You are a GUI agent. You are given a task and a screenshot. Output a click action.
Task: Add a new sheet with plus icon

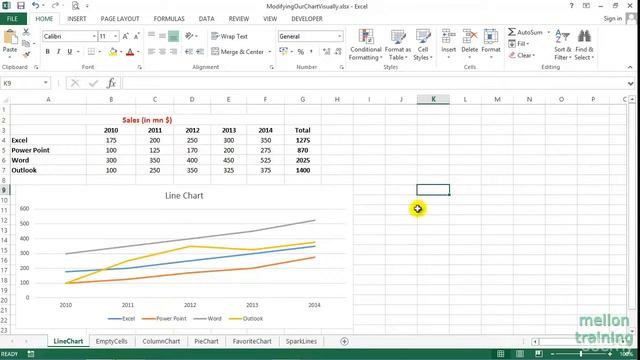tap(344, 341)
